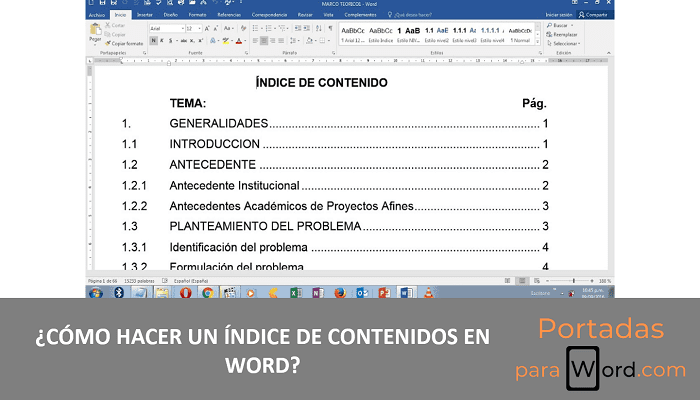Viewport: 700px width, 400px height.
Task: Switch to the read mode view in status bar
Action: coord(507,281)
